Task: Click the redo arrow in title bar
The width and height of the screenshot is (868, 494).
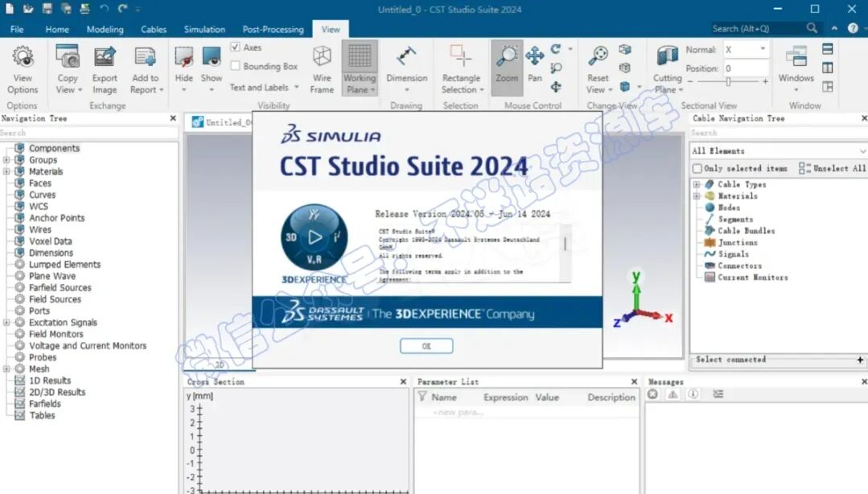Action: coord(122,9)
